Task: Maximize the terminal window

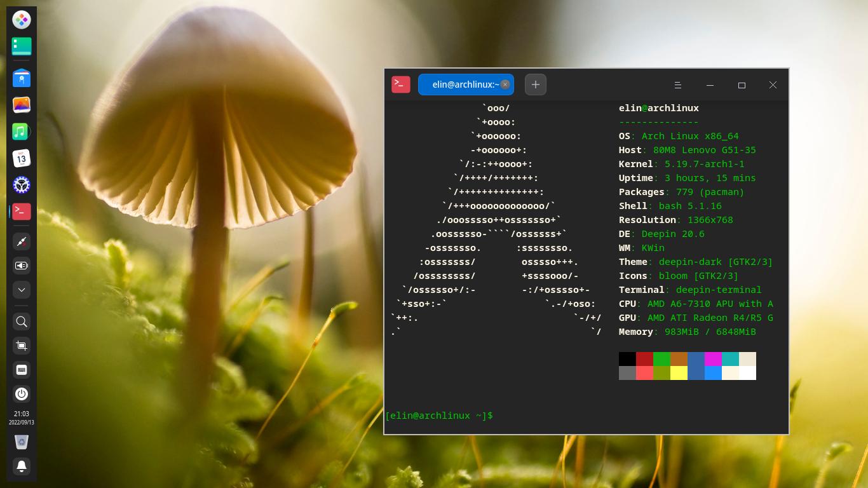Action: [742, 85]
